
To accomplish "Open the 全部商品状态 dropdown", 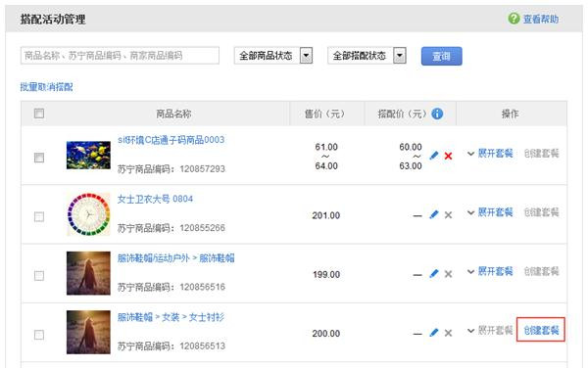I will coord(273,56).
